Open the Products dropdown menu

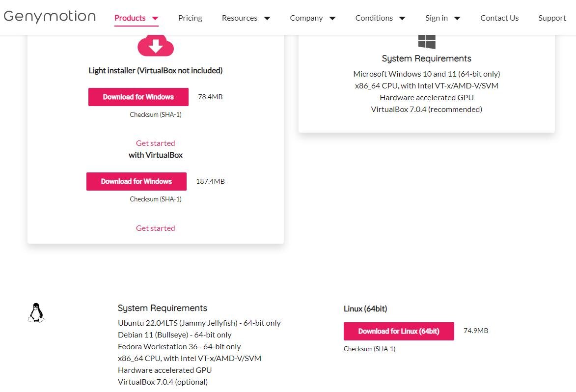point(131,18)
